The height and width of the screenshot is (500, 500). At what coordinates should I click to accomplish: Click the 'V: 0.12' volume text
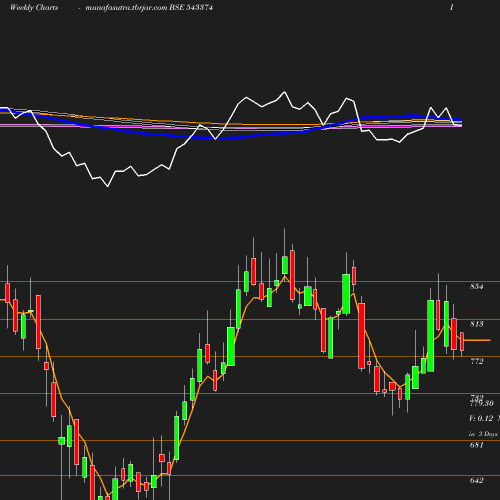[x=481, y=418]
